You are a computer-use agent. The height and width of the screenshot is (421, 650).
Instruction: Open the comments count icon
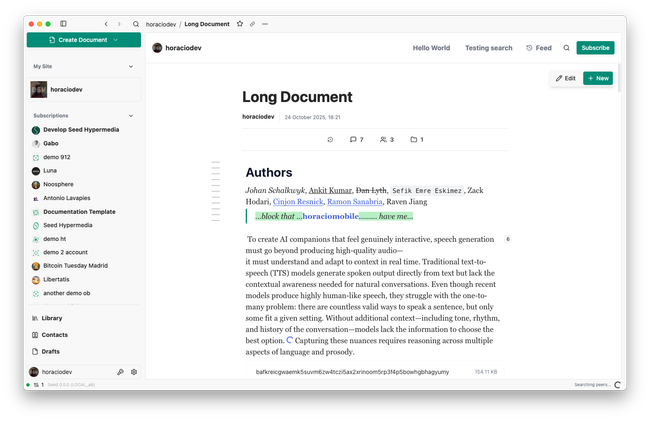tap(356, 139)
